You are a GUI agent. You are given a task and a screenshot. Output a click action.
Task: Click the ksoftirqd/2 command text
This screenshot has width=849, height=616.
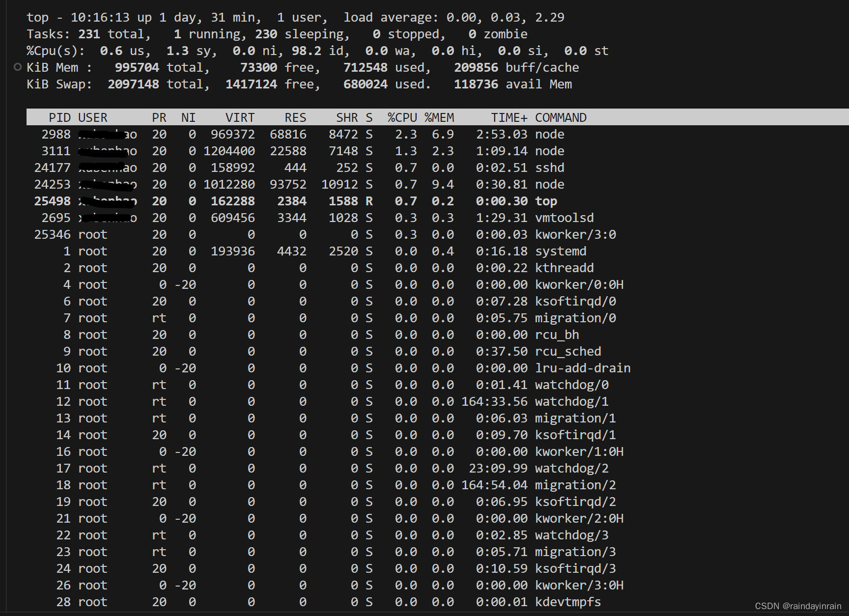point(575,502)
